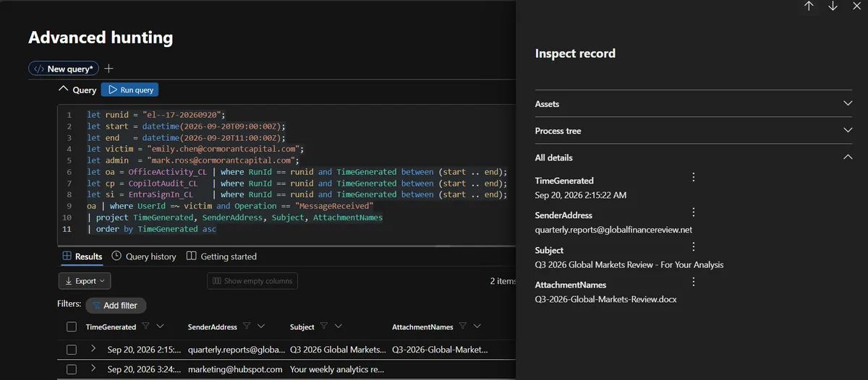
Task: Click Show empty columns button
Action: 252,281
